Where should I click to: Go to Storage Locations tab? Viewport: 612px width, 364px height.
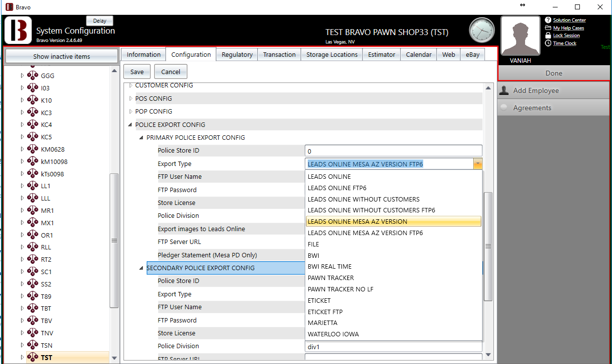(332, 55)
